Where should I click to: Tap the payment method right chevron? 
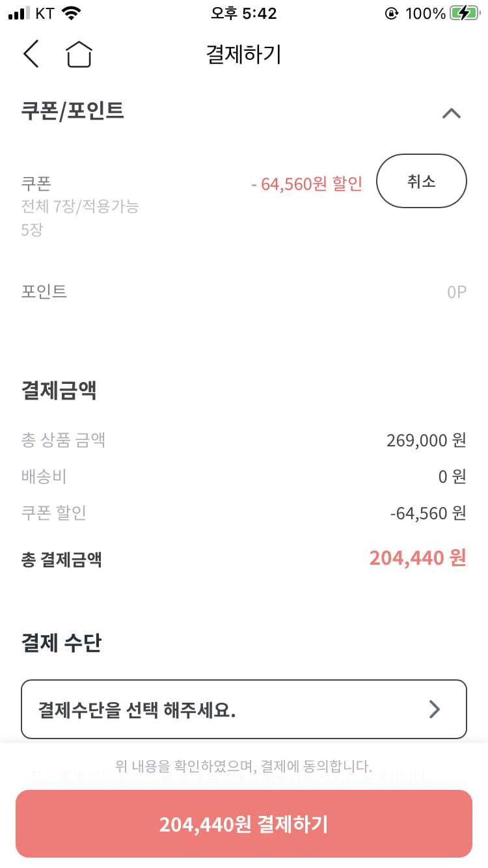435,709
